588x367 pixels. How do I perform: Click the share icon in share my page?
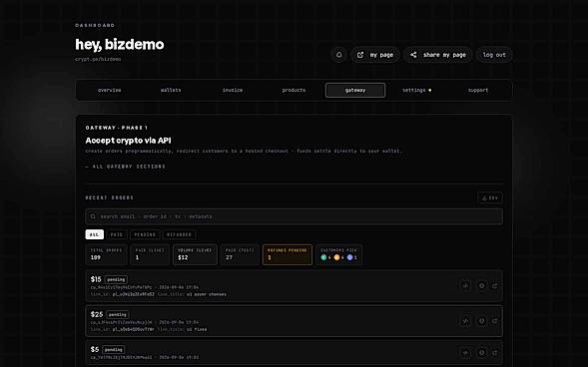click(413, 55)
